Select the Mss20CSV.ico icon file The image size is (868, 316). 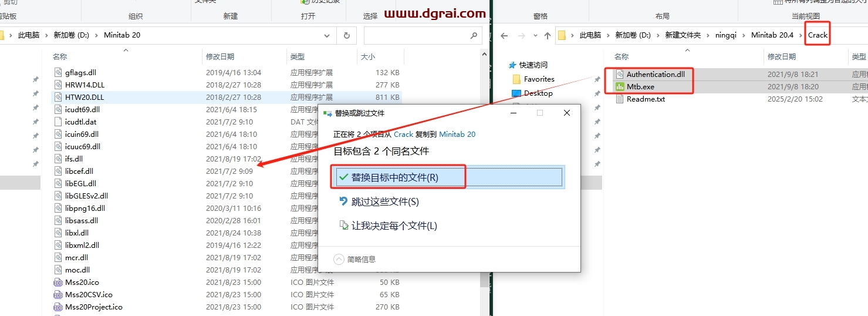pyautogui.click(x=58, y=294)
